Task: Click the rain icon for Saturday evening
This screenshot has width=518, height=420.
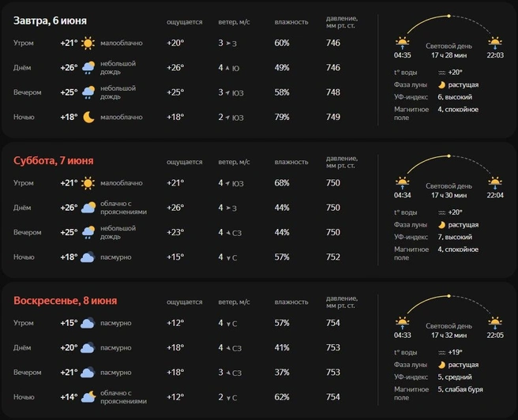Action: tap(88, 232)
